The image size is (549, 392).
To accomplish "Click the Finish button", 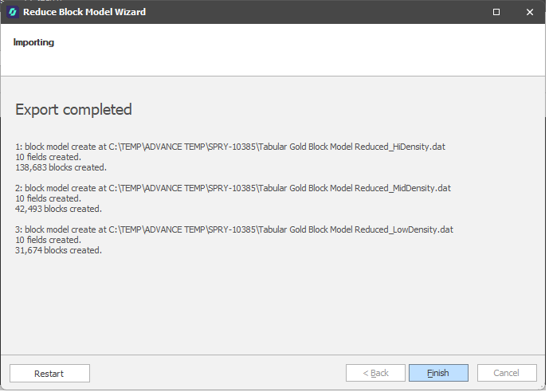I will pos(438,373).
